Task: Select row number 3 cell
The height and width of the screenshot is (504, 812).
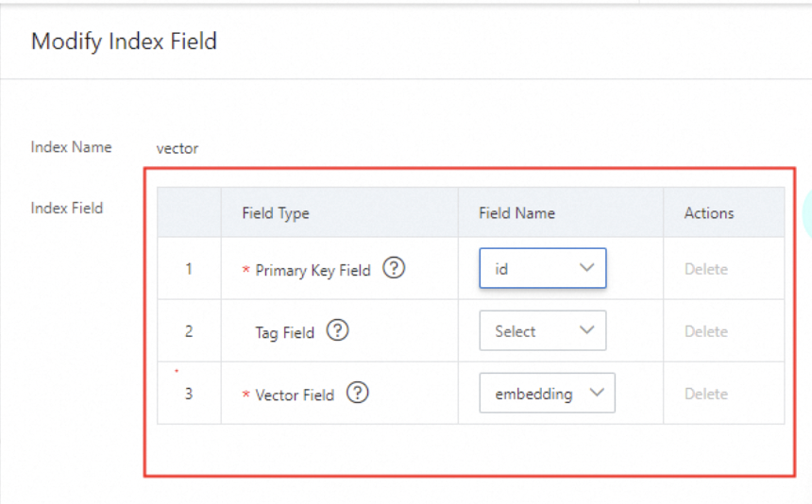Action: [189, 394]
